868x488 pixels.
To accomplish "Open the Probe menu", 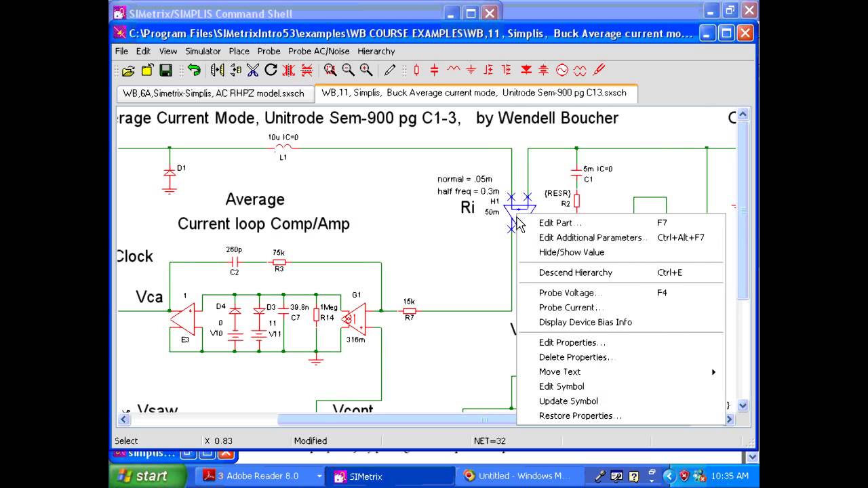I will (269, 51).
